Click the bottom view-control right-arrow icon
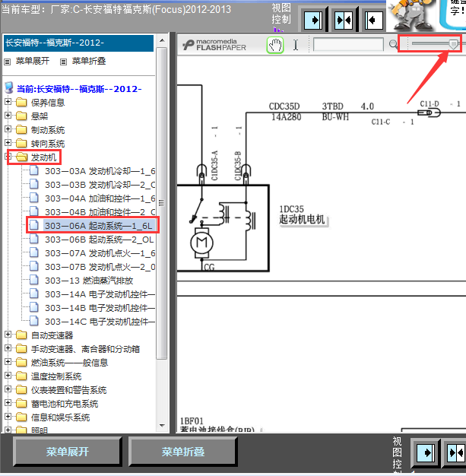This screenshot has width=466, height=476. coord(426,453)
